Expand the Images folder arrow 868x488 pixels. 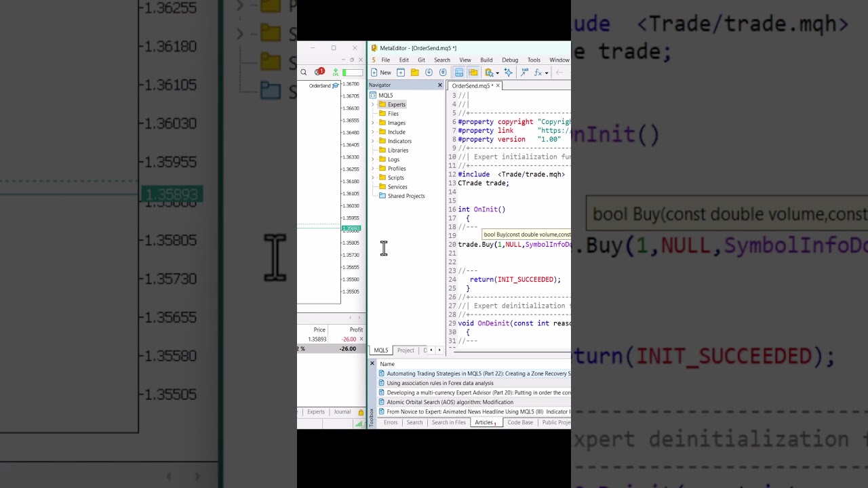372,123
